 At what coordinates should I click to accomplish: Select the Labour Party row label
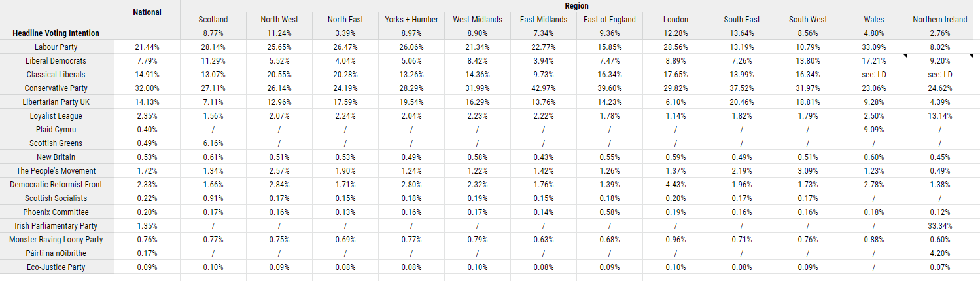[x=56, y=47]
